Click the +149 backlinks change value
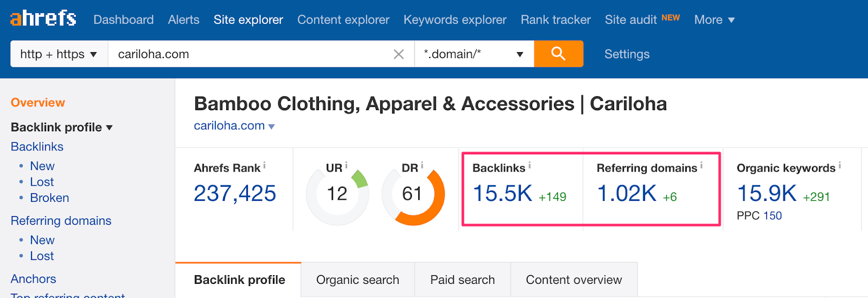This screenshot has width=868, height=298. point(552,197)
